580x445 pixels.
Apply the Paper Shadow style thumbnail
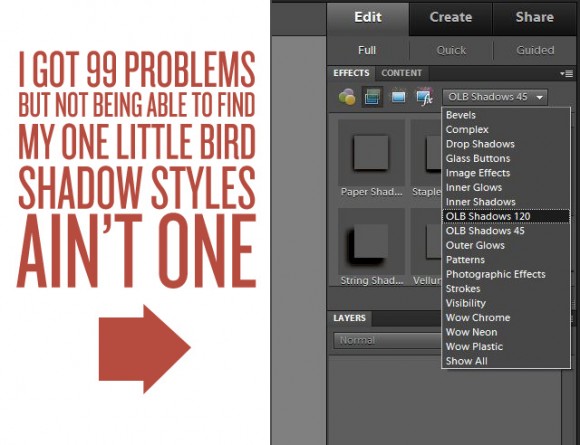[x=371, y=152]
